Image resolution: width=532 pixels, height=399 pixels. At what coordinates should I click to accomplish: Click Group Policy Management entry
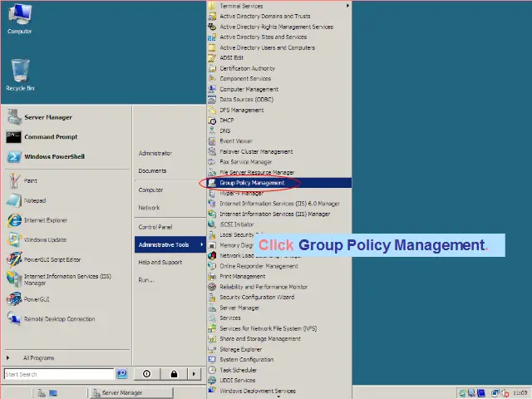coord(279,183)
